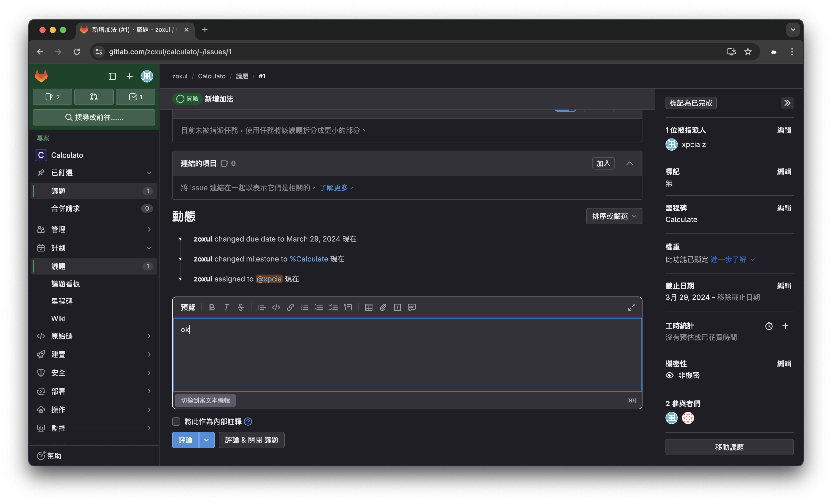
Task: Start time tracking timer icon
Action: [769, 326]
